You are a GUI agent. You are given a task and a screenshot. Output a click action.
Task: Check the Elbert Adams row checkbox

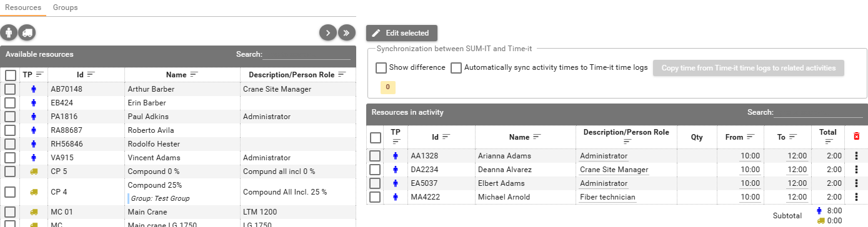coord(375,183)
